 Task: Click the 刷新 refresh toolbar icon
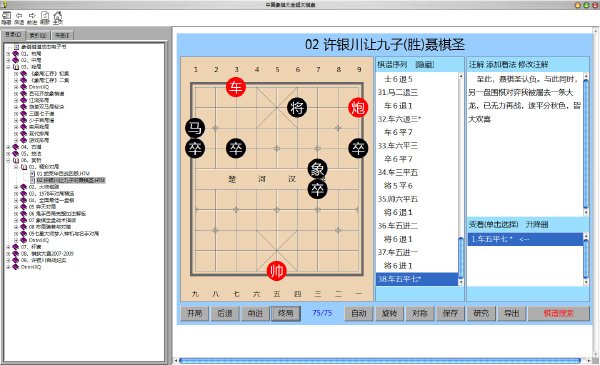pyautogui.click(x=45, y=18)
